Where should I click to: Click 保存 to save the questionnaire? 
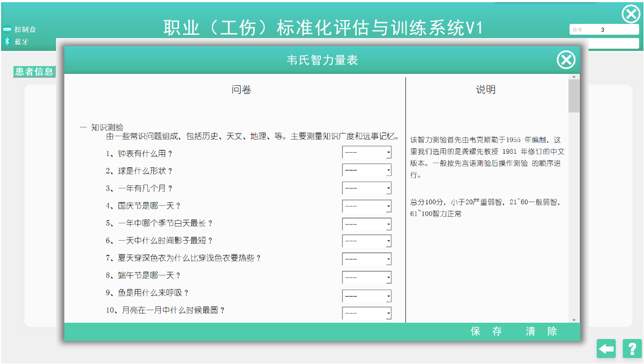486,331
